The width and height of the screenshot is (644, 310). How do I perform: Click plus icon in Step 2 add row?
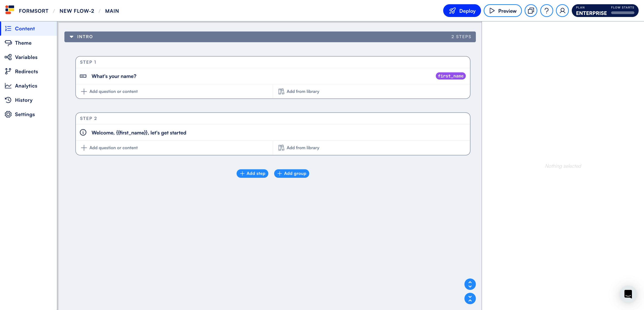coord(84,148)
